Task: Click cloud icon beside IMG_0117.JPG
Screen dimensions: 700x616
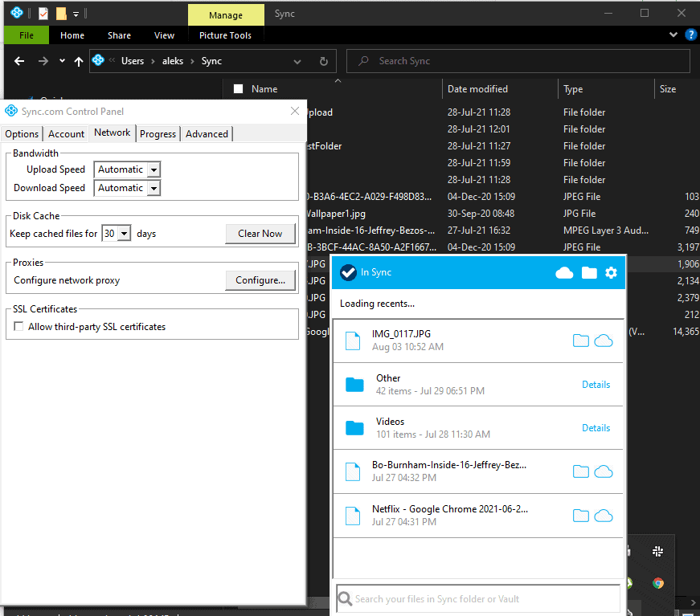Action: click(603, 341)
